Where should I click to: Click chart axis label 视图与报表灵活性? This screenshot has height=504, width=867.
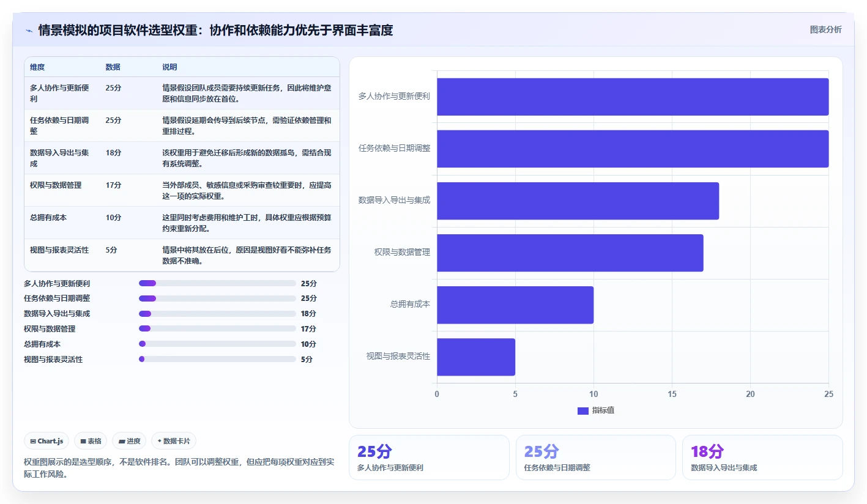398,356
